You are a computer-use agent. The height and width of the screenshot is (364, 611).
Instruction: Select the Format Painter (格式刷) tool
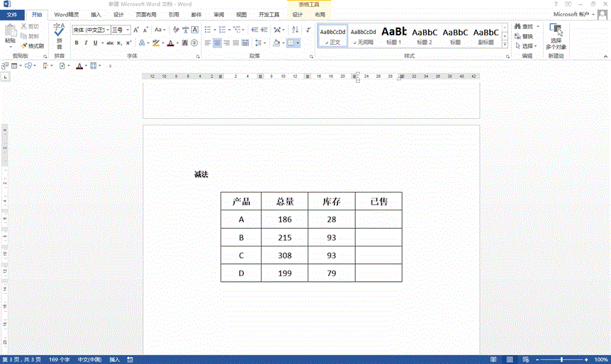32,45
